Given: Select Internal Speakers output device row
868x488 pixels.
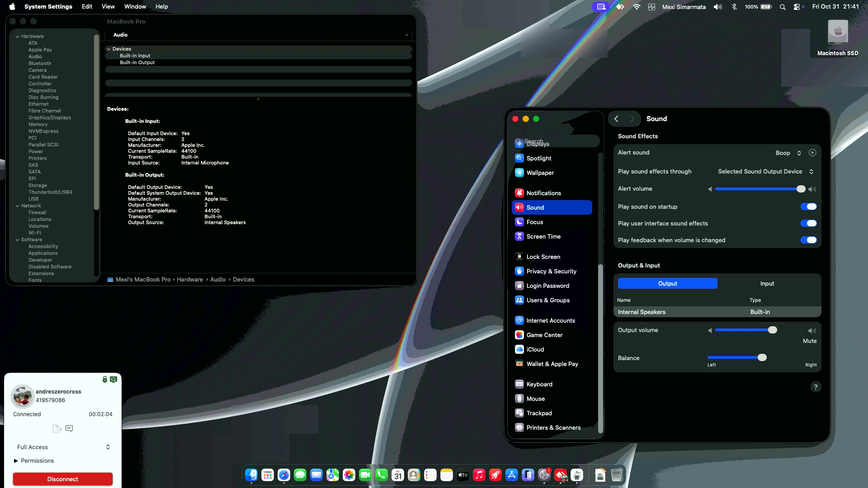Looking at the screenshot, I should click(x=717, y=312).
